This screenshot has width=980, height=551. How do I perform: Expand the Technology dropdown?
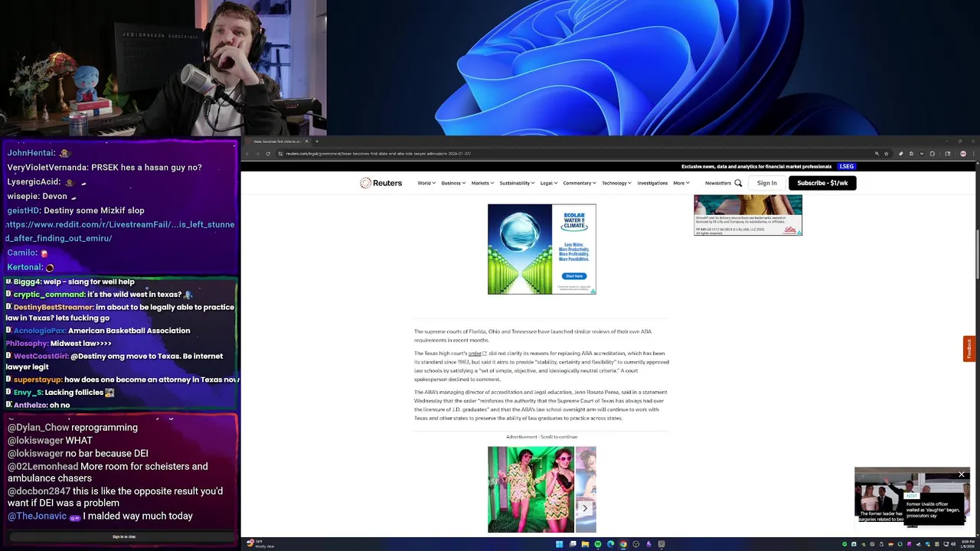[617, 183]
